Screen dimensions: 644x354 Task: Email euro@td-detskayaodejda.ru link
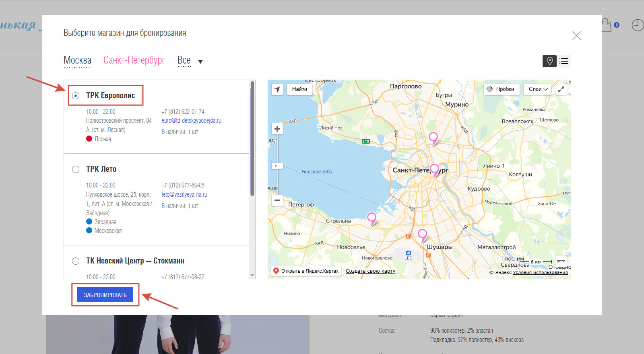(x=191, y=121)
